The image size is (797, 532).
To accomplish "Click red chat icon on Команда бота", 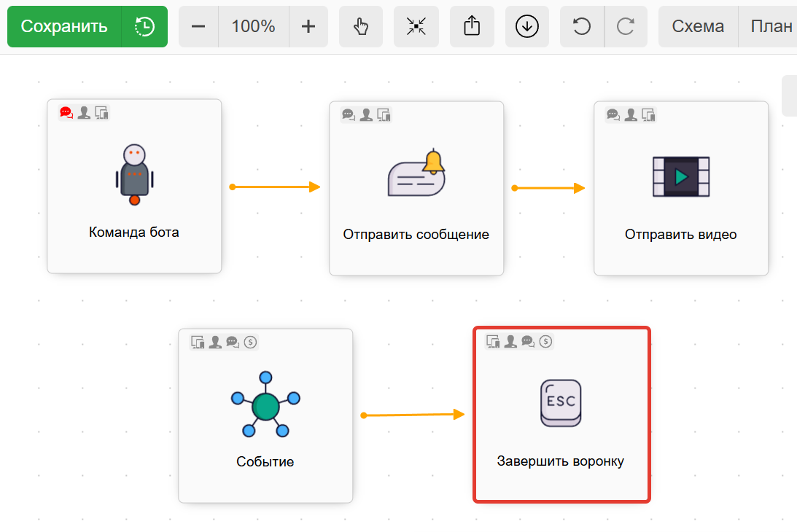I will pos(66,113).
